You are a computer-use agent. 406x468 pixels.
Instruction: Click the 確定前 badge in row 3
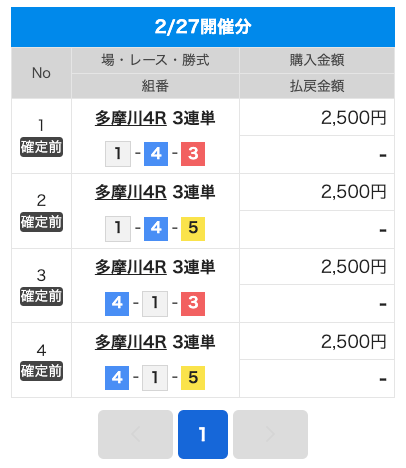click(x=41, y=296)
